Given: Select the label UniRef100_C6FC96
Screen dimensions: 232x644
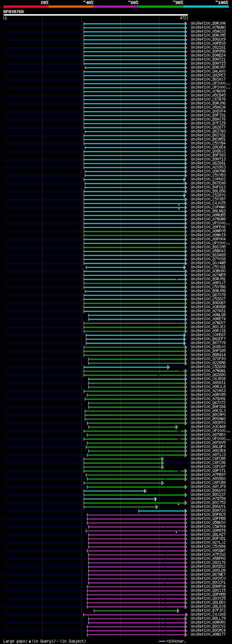Looking at the screenshot, I should (x=208, y=462).
